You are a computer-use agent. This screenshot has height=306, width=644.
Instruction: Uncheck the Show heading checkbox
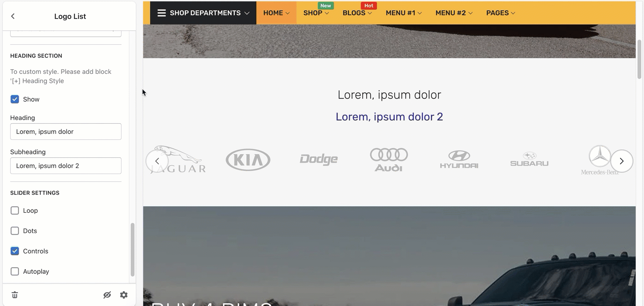point(15,99)
